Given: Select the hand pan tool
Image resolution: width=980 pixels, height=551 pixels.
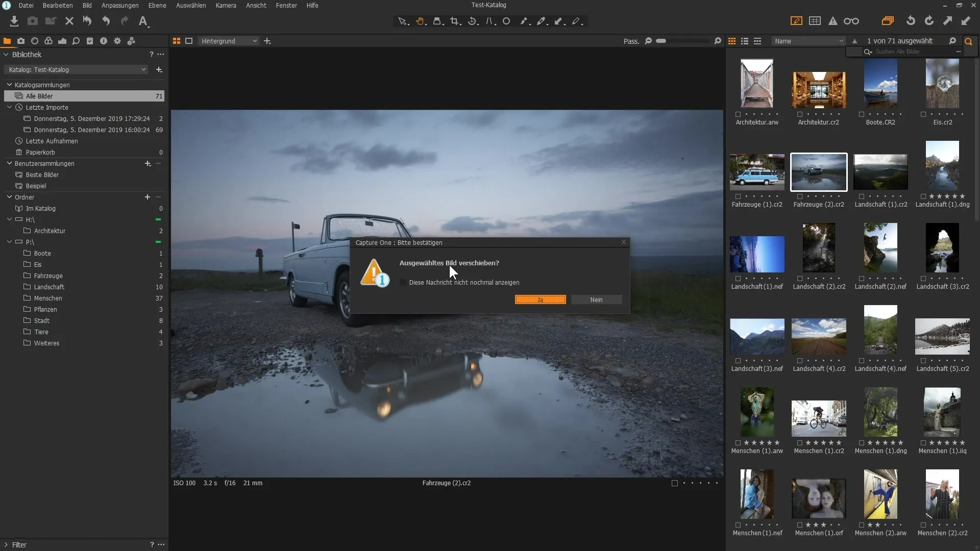Looking at the screenshot, I should (x=420, y=21).
